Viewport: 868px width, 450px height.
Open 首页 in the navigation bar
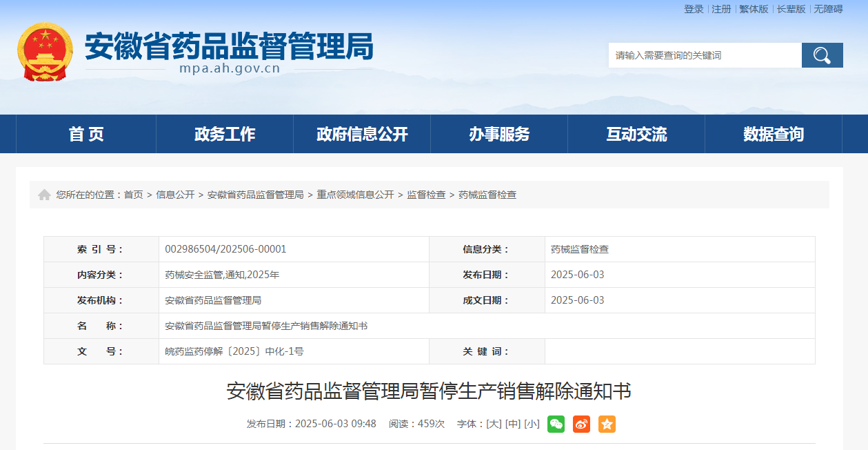86,134
